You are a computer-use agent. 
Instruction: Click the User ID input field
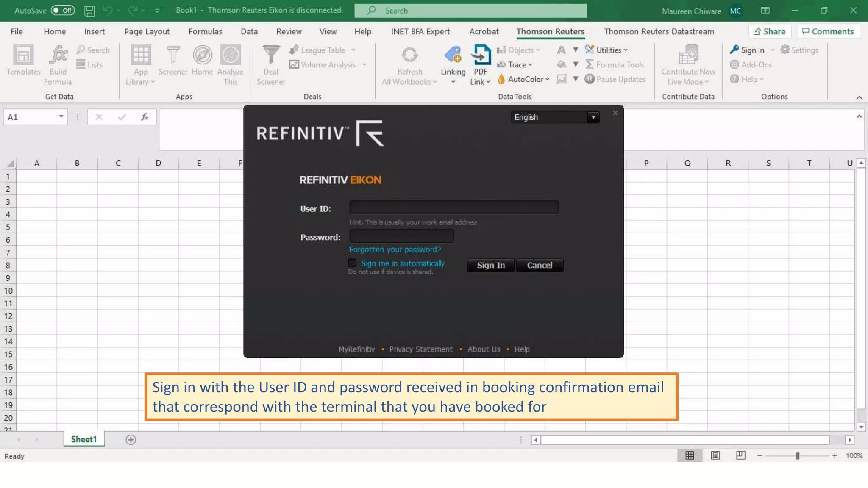tap(454, 207)
